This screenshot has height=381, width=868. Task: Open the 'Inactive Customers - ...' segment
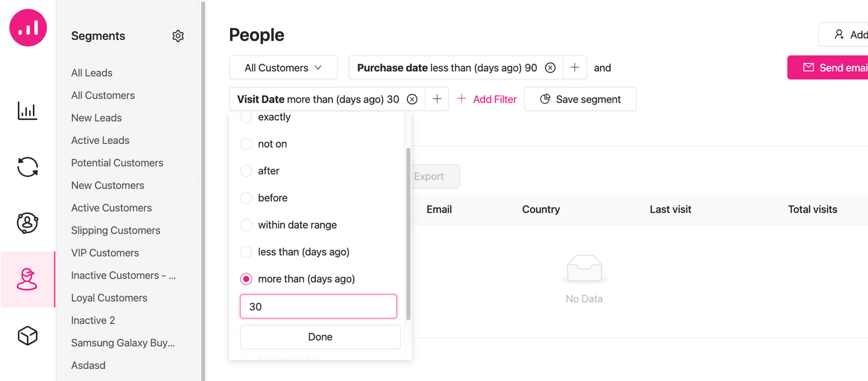coord(123,275)
